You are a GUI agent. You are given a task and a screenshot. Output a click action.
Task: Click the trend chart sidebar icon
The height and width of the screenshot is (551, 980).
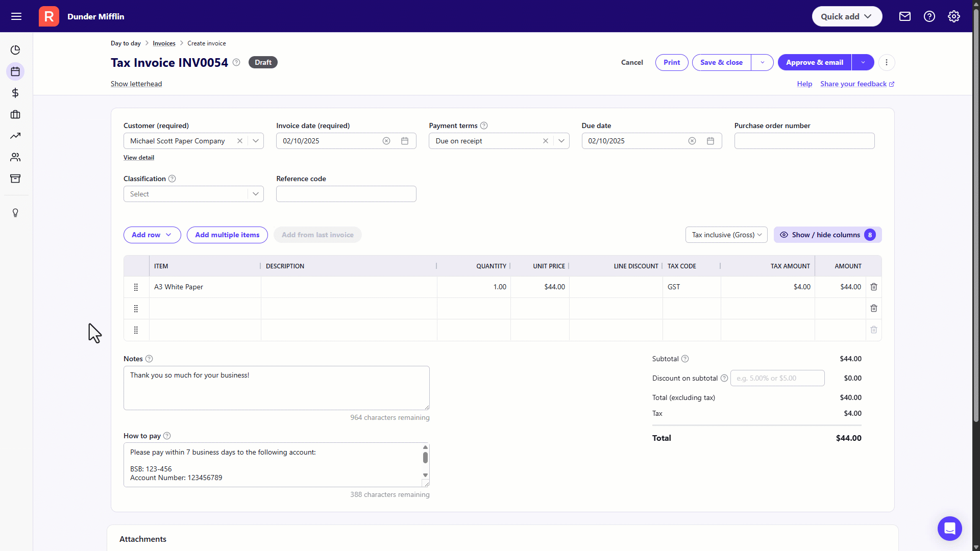click(x=15, y=136)
